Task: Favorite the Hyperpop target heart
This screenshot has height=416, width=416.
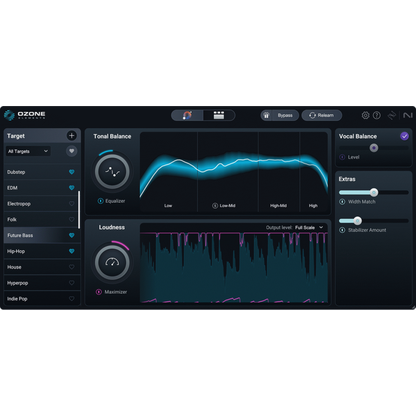Action: [x=71, y=283]
